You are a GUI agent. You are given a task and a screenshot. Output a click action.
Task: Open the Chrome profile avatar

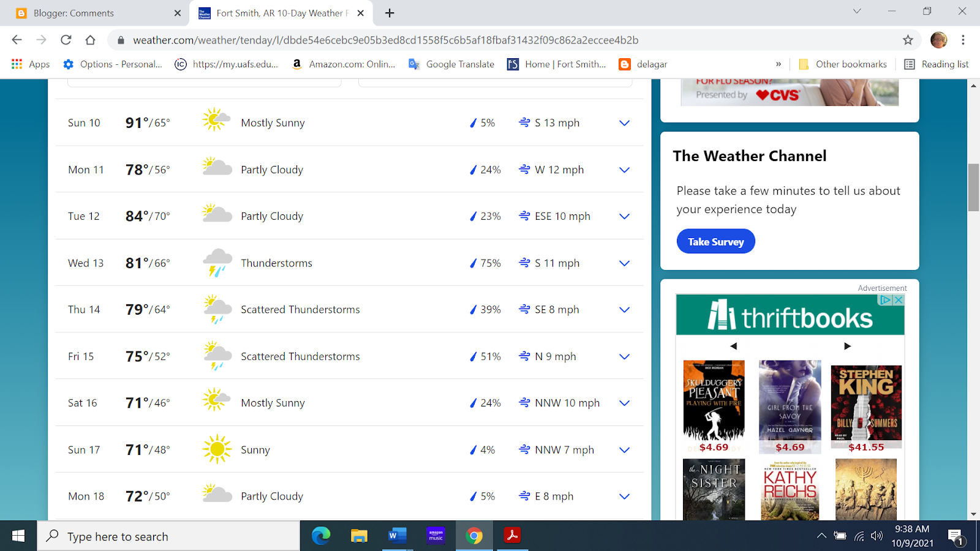pos(938,40)
